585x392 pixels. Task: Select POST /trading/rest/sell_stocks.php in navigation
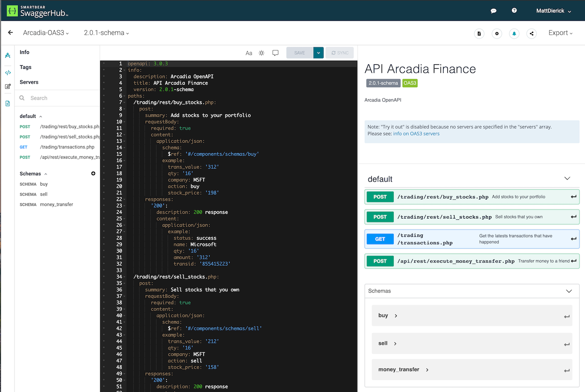[59, 137]
